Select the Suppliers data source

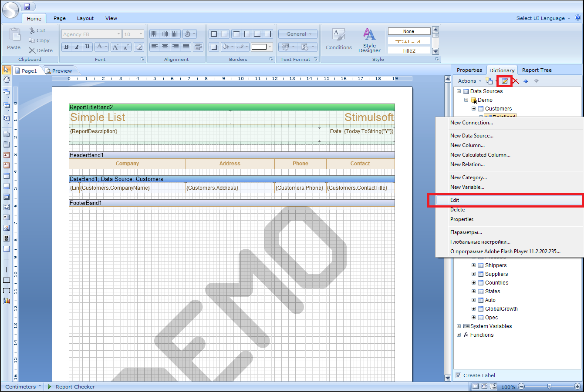click(496, 274)
